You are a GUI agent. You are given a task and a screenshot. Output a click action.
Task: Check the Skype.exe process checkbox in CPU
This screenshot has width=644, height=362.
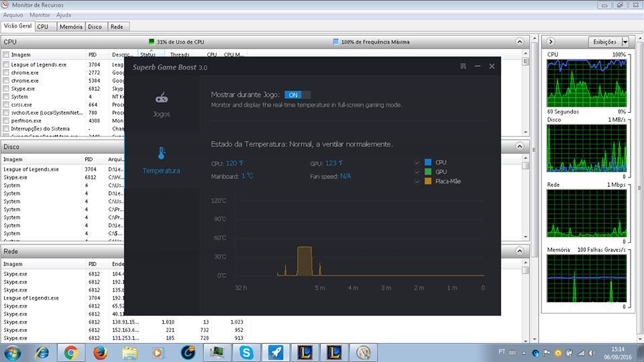point(6,89)
